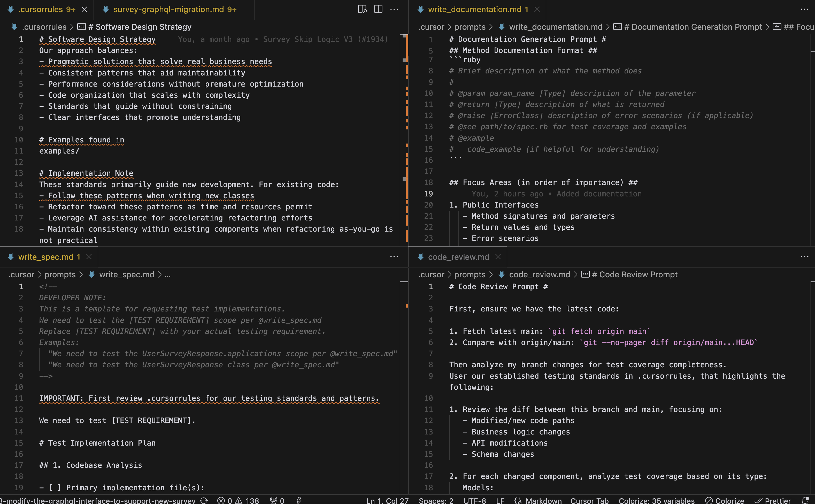Split the top-left editor right
815x504 pixels.
click(x=378, y=9)
